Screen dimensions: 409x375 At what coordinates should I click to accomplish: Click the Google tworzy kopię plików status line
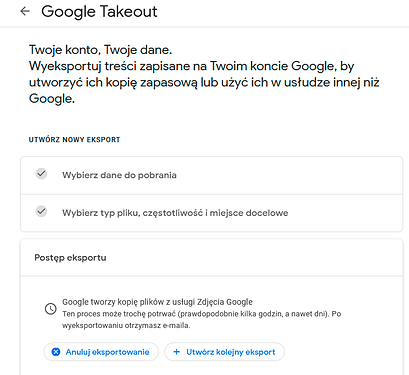pos(157,302)
